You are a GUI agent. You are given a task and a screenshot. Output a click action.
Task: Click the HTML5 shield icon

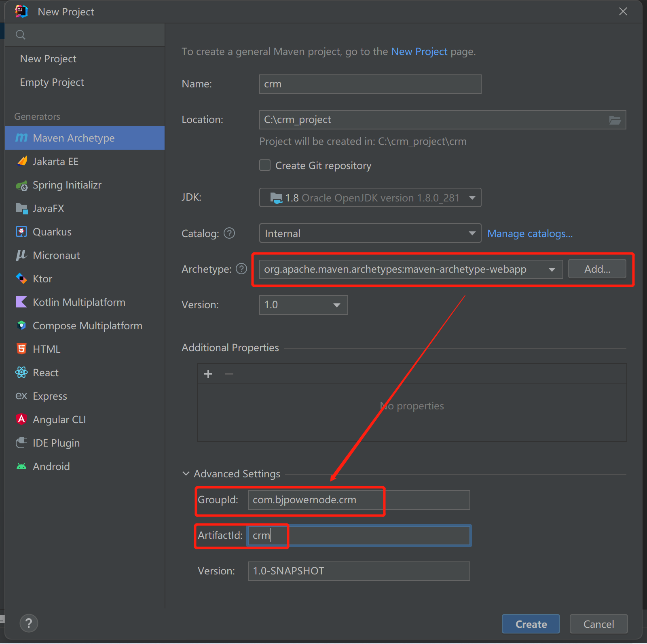(21, 349)
